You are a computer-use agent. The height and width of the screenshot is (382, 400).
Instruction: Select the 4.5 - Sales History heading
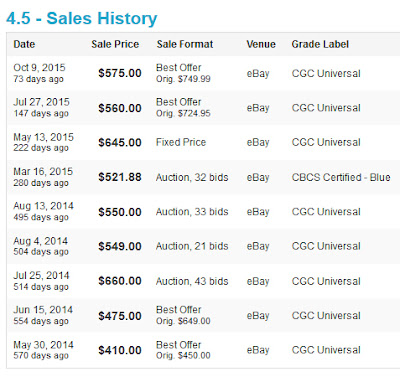tap(82, 18)
